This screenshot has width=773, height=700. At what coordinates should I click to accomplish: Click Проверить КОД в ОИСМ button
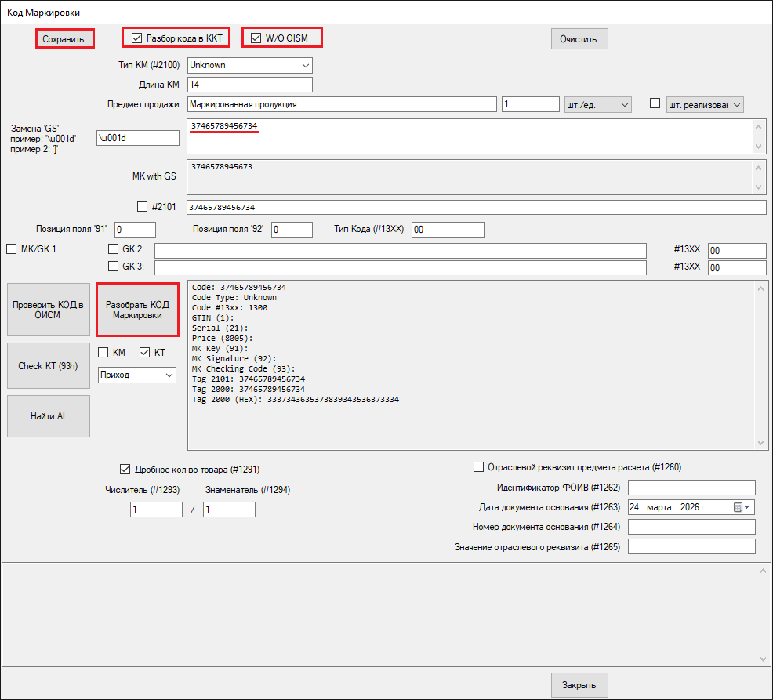48,310
